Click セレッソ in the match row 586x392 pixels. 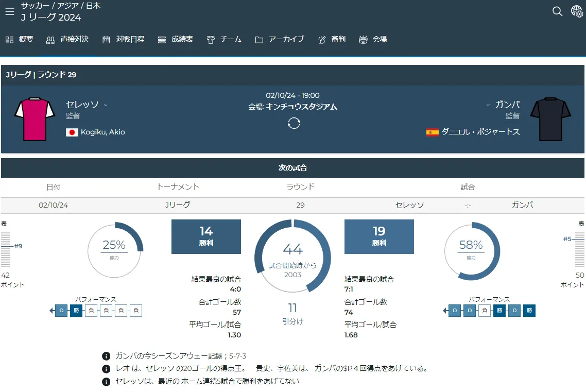click(409, 205)
